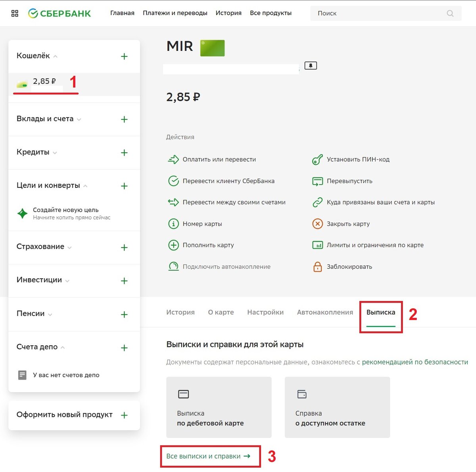Image resolution: width=476 pixels, height=472 pixels.
Task: Click the Лимиты и ограничения chart icon
Action: click(317, 245)
